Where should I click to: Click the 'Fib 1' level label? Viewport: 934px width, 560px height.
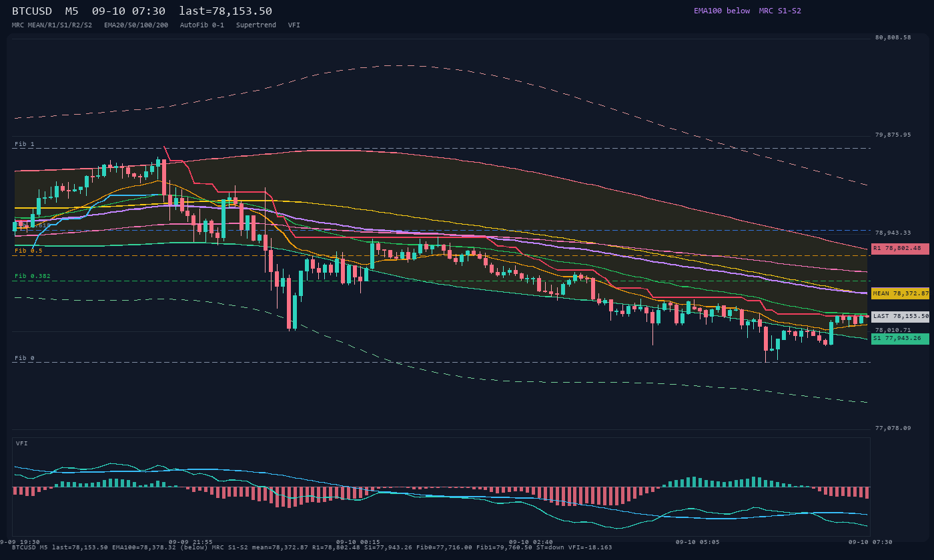coord(25,144)
